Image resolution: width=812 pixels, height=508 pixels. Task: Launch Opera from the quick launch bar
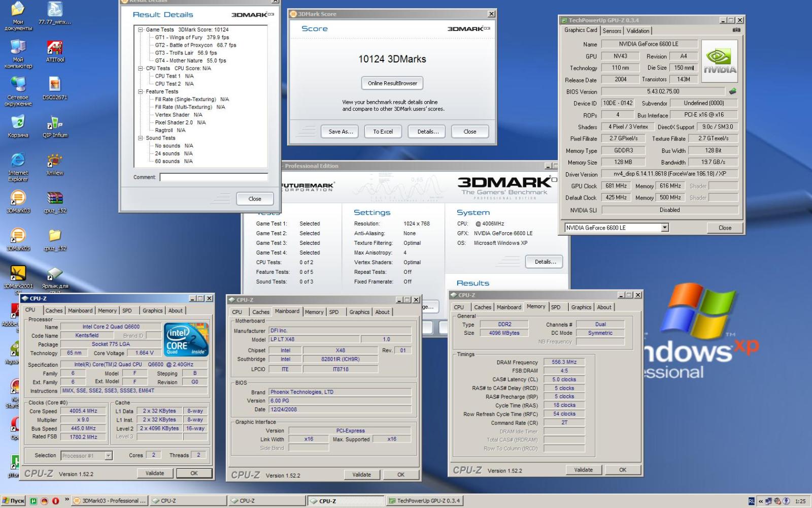55,501
